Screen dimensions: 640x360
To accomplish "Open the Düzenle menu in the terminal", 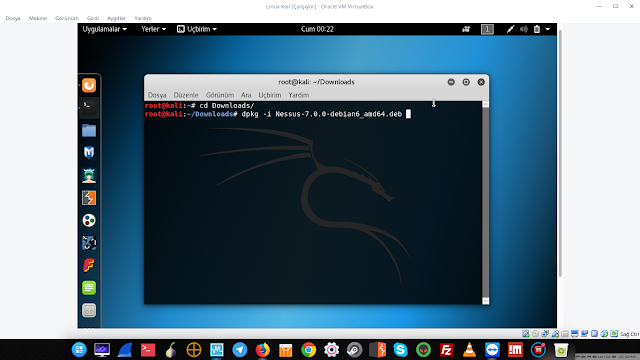I will pos(186,95).
